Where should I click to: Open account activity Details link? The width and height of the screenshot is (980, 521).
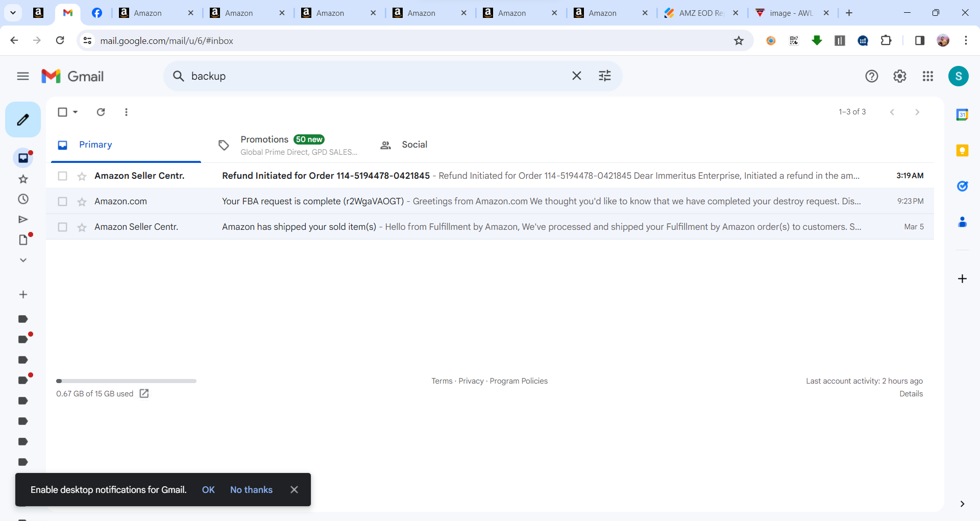tap(911, 394)
